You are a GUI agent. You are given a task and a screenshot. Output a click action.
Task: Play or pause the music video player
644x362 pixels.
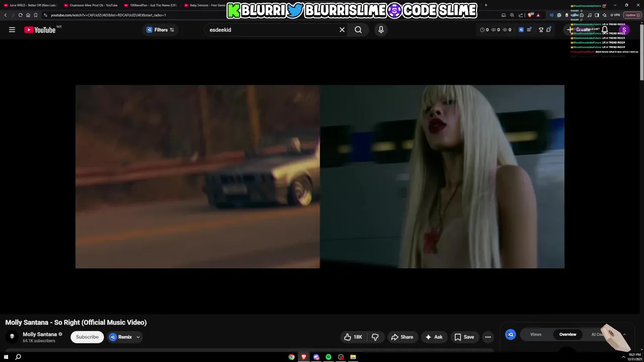pos(320,176)
